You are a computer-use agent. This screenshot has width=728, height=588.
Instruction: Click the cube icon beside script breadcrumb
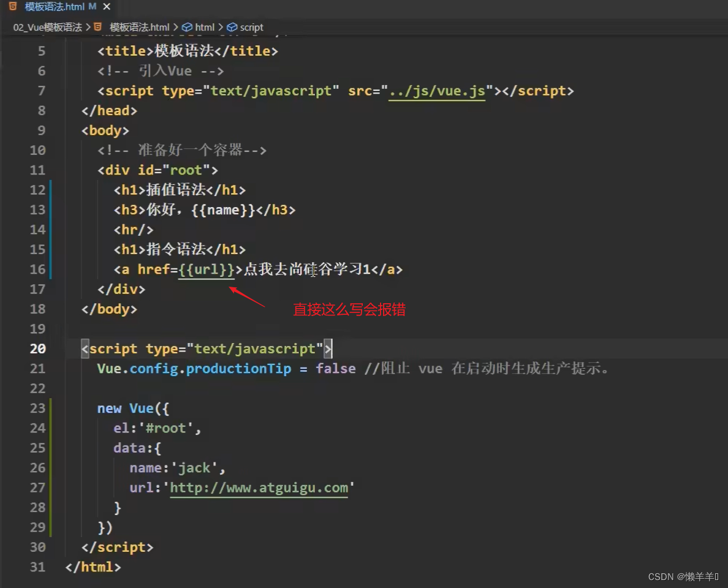point(232,28)
